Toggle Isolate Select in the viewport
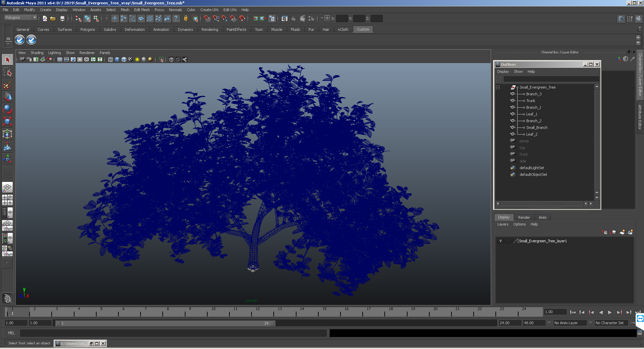The width and height of the screenshot is (644, 349). click(161, 59)
